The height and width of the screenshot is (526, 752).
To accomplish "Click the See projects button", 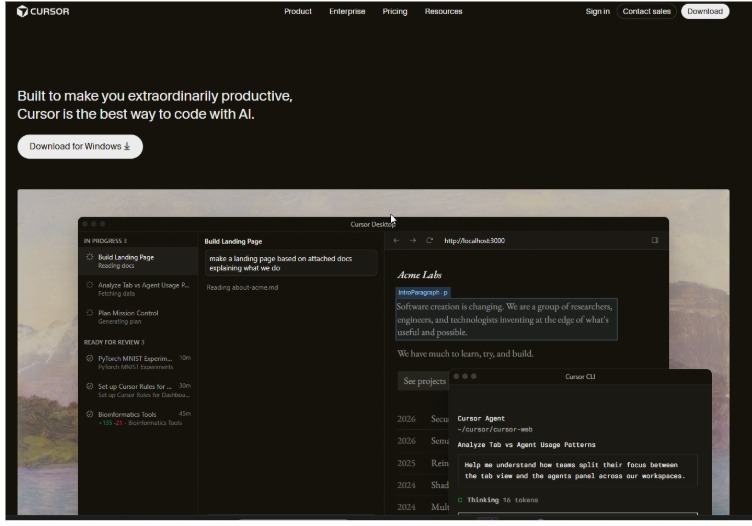I will pyautogui.click(x=424, y=381).
